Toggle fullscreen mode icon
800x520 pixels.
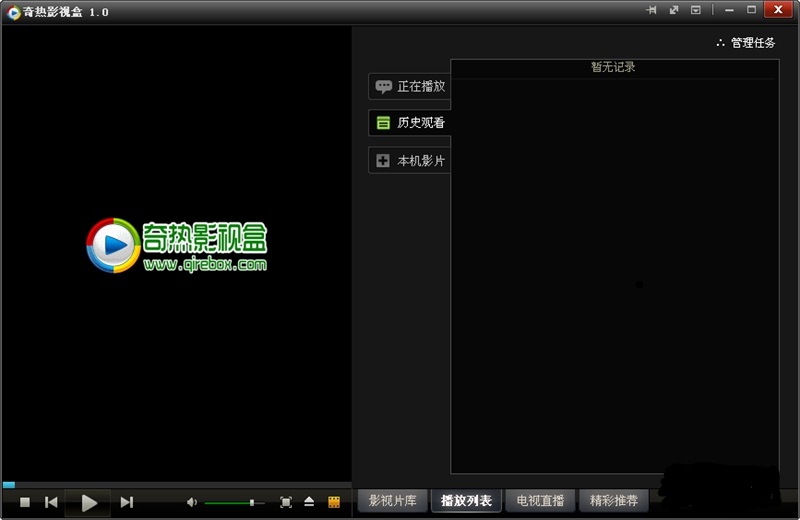tap(286, 502)
